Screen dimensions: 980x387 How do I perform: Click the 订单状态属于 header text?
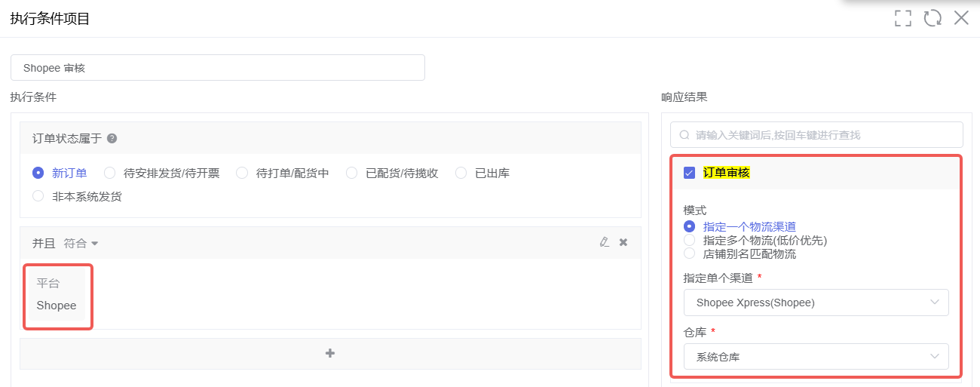tap(67, 139)
